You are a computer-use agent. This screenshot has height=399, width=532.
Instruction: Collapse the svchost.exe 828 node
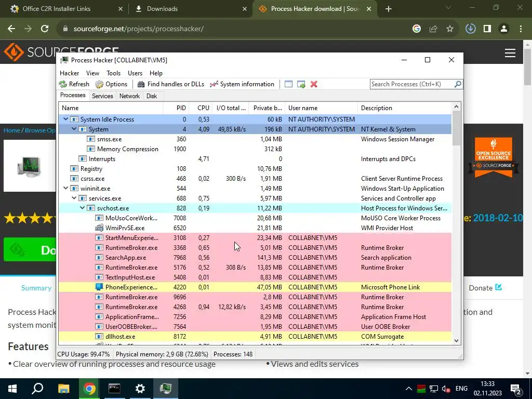(82, 208)
